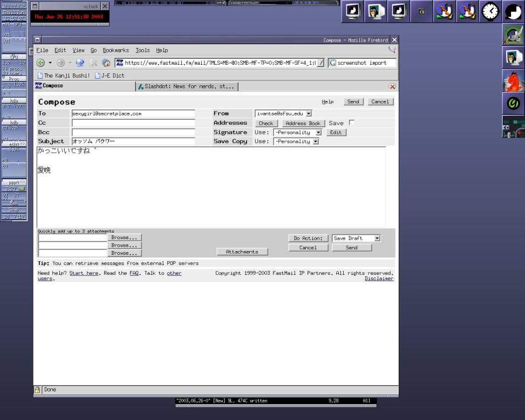Click the headphones dock icon
This screenshot has height=420, width=525.
pyautogui.click(x=421, y=11)
